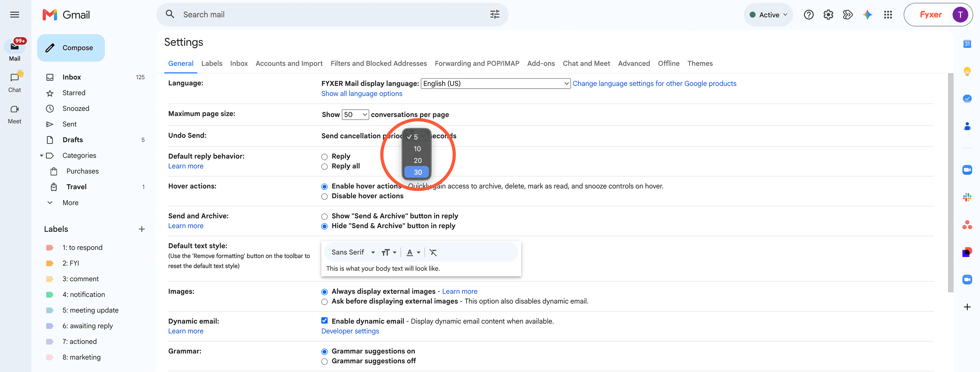
Task: Open the Asana add-on icon
Action: point(967,225)
